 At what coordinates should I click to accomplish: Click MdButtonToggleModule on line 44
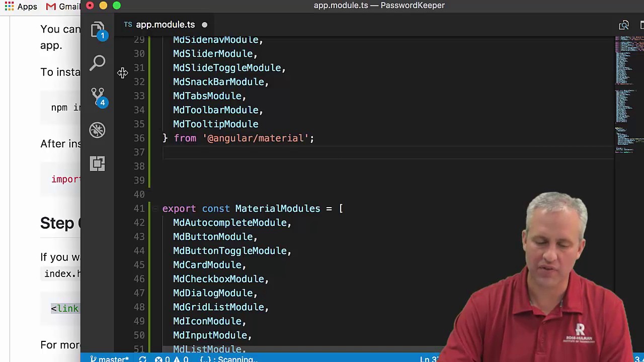229,251
